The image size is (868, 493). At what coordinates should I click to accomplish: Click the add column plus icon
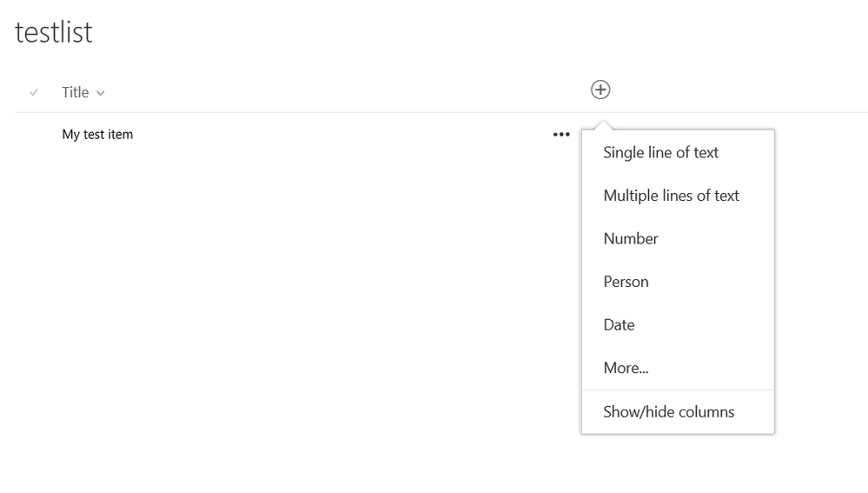(x=600, y=90)
